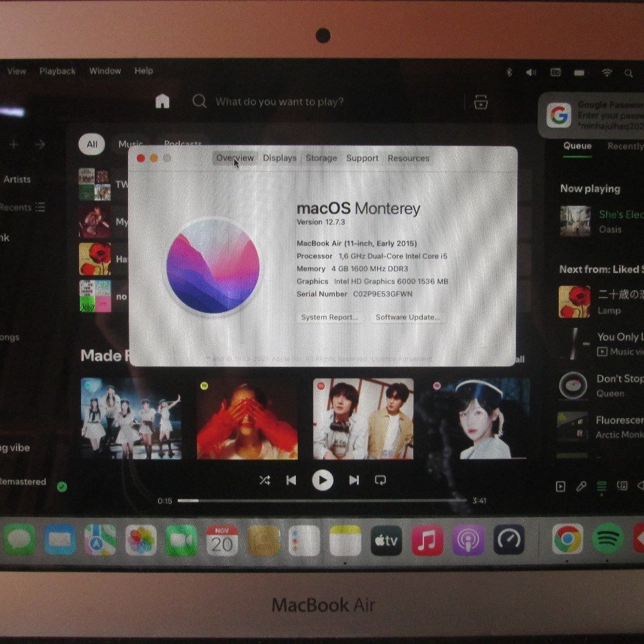Go to Spotify Home icon
Image resolution: width=644 pixels, height=644 pixels.
(162, 101)
